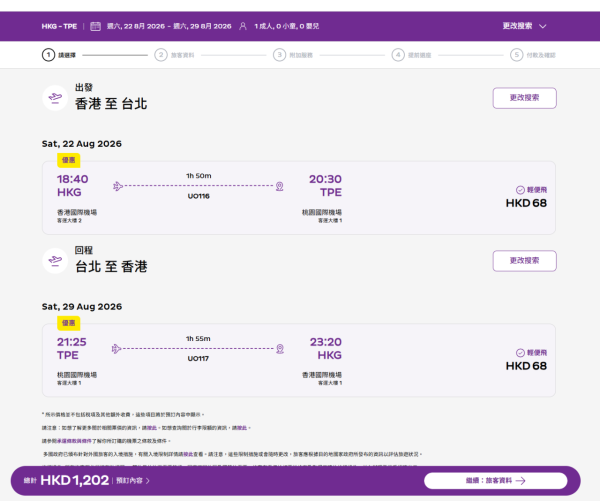This screenshot has width=600, height=501.
Task: Click the UO117 flight number text
Action: click(x=198, y=359)
